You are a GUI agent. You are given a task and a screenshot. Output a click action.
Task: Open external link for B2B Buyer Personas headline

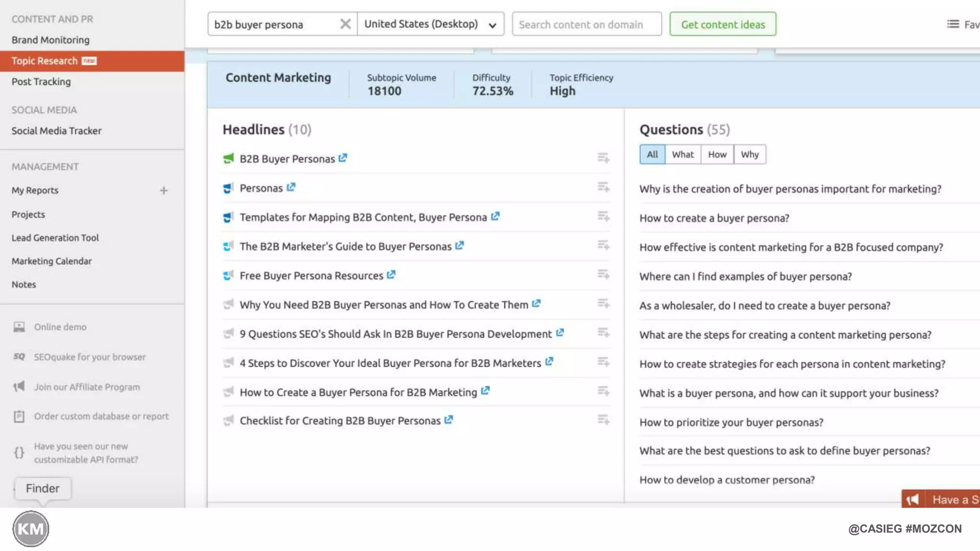tap(343, 158)
